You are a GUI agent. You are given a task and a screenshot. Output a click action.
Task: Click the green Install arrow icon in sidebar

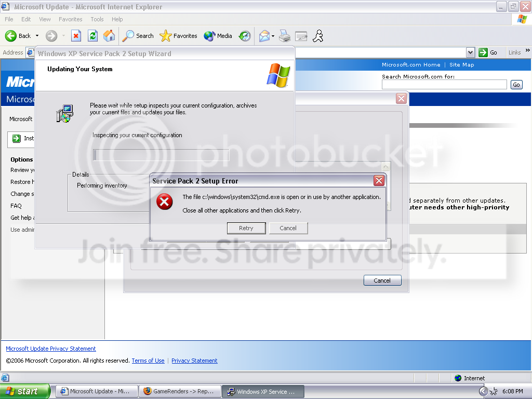pos(16,138)
